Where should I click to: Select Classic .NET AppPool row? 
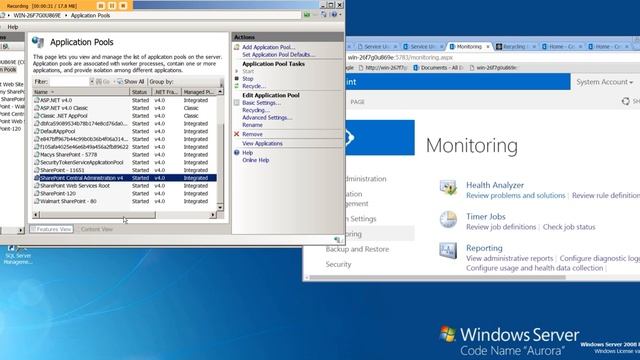[124, 116]
